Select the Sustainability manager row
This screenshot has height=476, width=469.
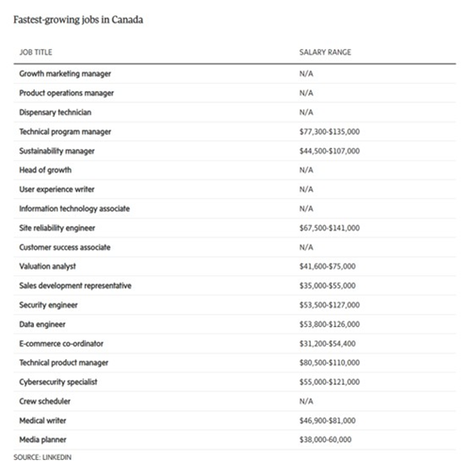tap(234, 151)
